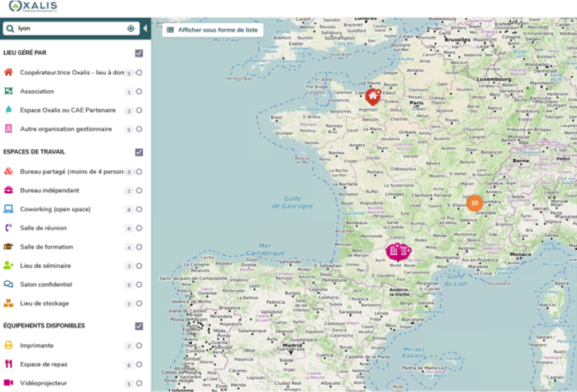Uncheck the ESPACES DE TRAVAIL section checkbox
The height and width of the screenshot is (392, 577).
138,152
